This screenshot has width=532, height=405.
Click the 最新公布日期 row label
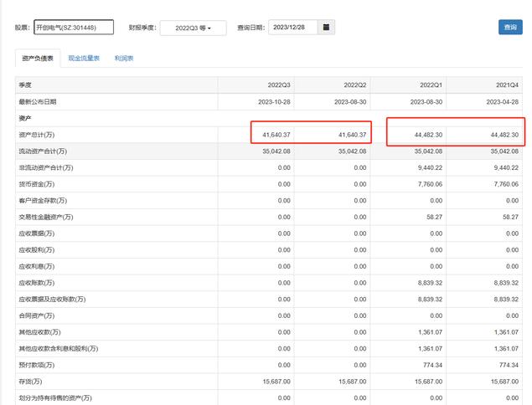tap(38, 102)
